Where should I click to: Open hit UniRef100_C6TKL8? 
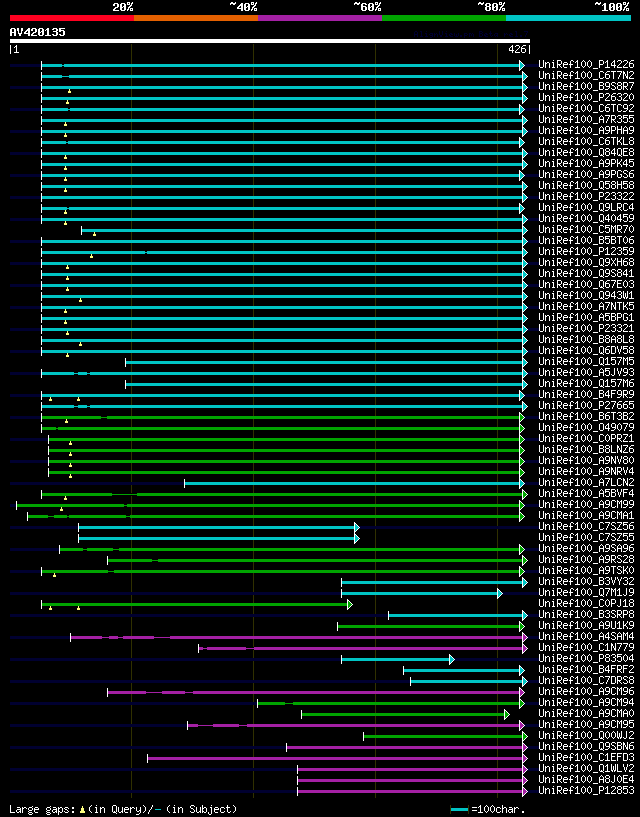(x=586, y=141)
